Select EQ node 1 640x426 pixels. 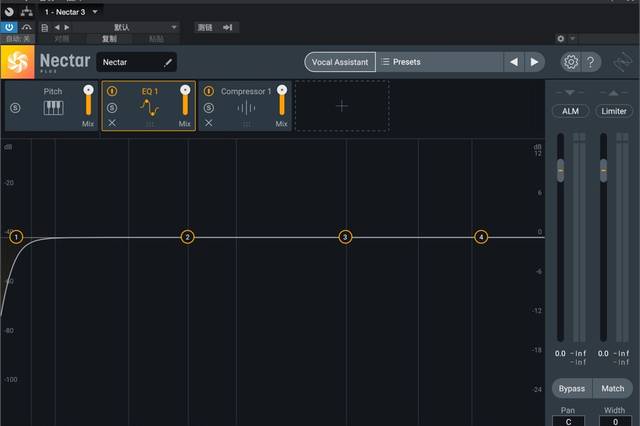[x=16, y=237]
